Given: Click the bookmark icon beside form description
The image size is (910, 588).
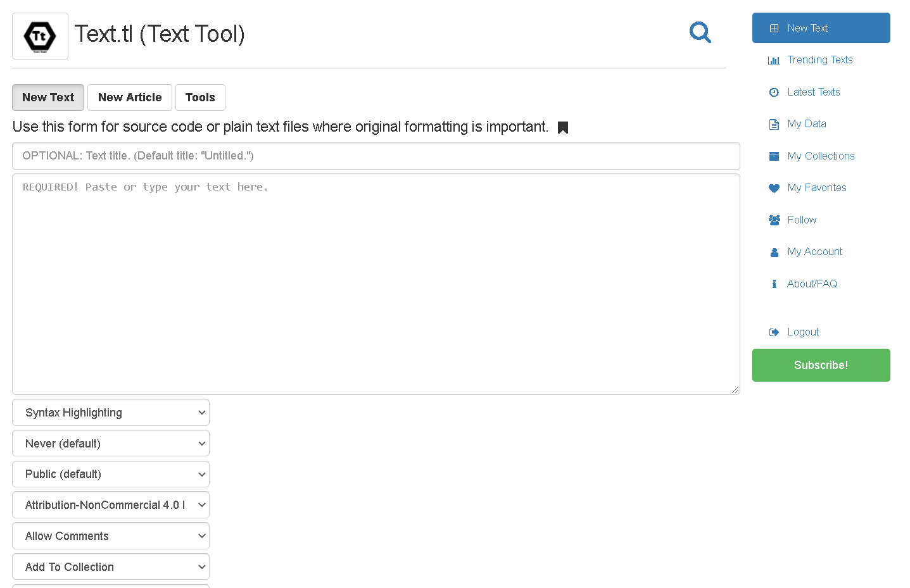Looking at the screenshot, I should point(563,128).
